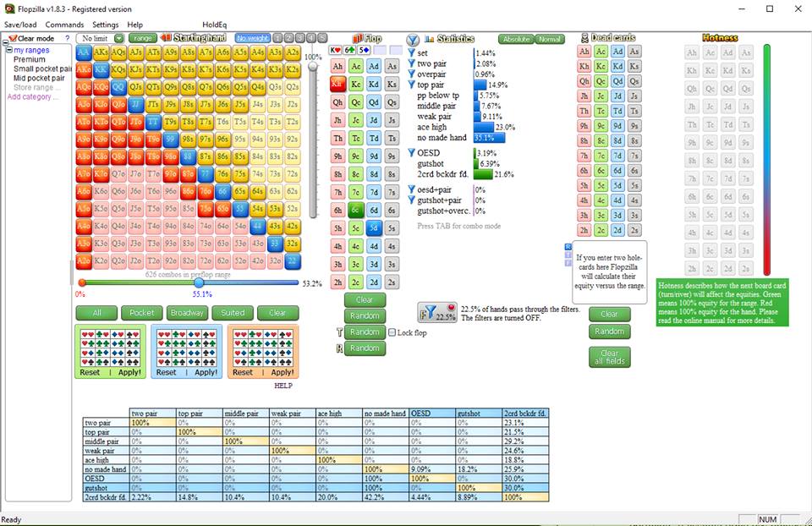812x526 pixels.
Task: Click the small R icon beside hole-cards box
Action: point(568,247)
